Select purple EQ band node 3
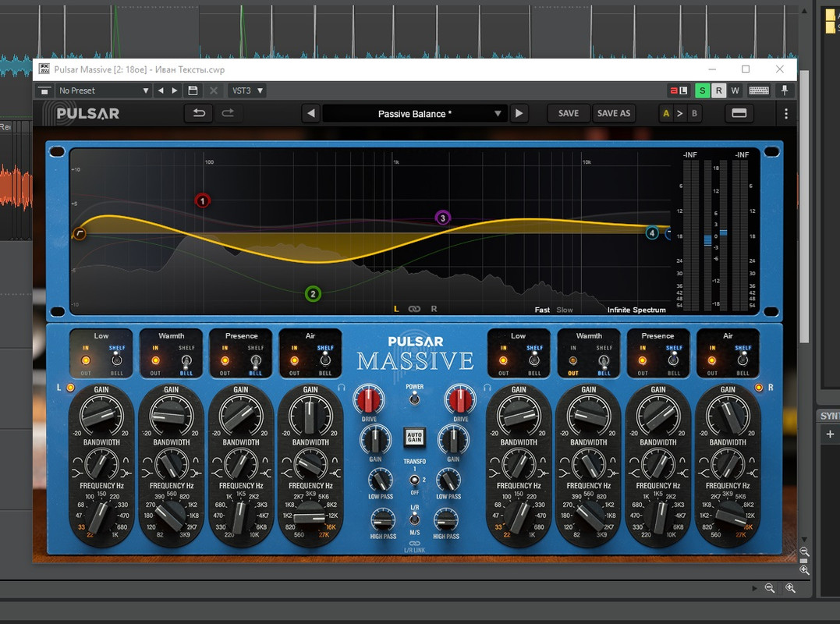Image resolution: width=840 pixels, height=624 pixels. pos(442,218)
